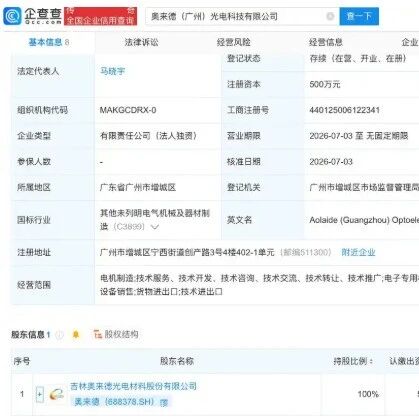
Task: Select the 工商注册号 value 440125006122341
Action: [x=345, y=110]
